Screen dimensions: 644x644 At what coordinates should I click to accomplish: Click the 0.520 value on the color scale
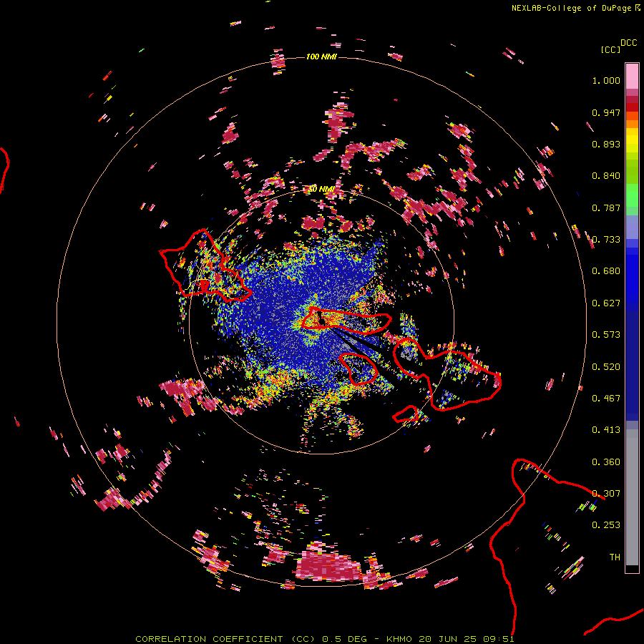pos(606,367)
